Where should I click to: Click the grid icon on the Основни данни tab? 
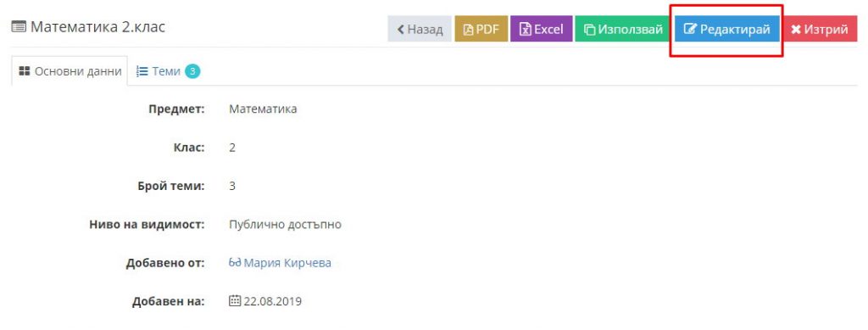[x=25, y=71]
